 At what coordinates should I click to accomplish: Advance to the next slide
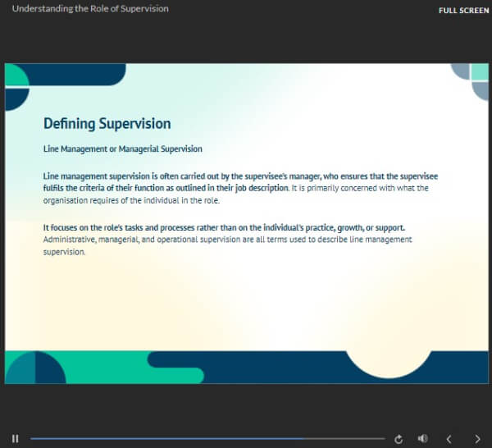[x=477, y=439]
